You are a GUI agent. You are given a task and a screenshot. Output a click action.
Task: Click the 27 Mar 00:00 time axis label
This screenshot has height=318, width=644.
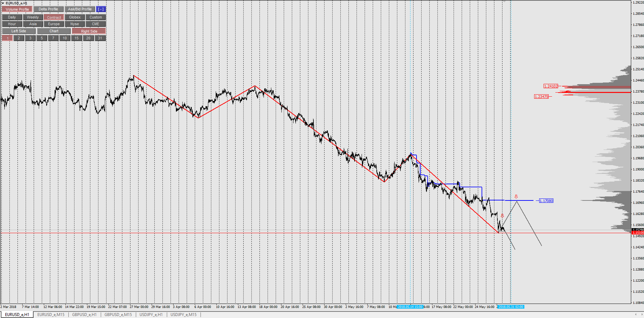[x=139, y=307]
